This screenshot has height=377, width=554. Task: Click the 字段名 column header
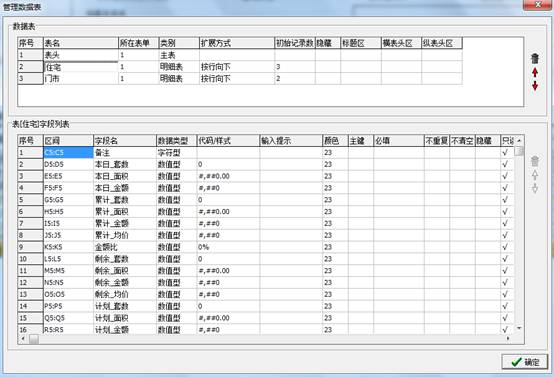tap(125, 141)
